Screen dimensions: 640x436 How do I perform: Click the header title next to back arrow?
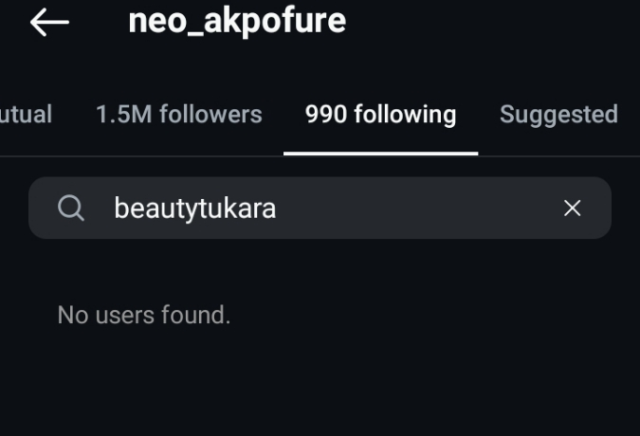(x=237, y=21)
